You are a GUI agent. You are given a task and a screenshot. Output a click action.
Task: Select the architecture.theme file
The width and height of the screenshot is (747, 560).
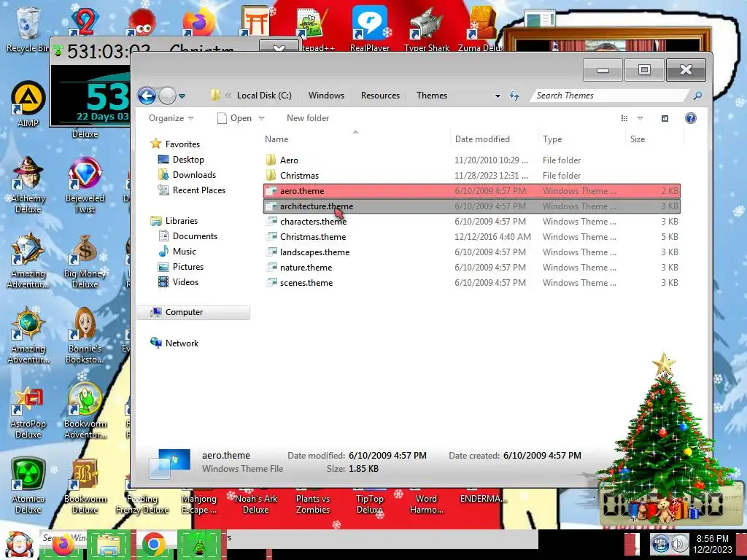[472, 206]
